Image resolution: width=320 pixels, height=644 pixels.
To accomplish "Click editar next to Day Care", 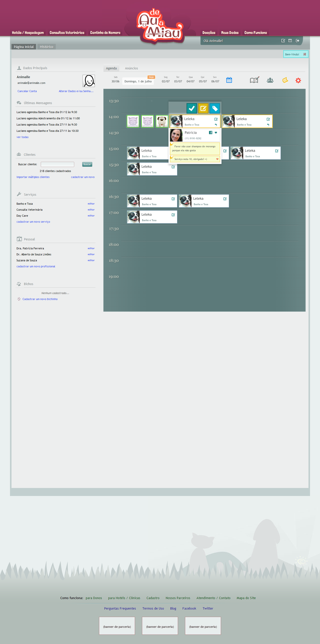I will [x=91, y=216].
